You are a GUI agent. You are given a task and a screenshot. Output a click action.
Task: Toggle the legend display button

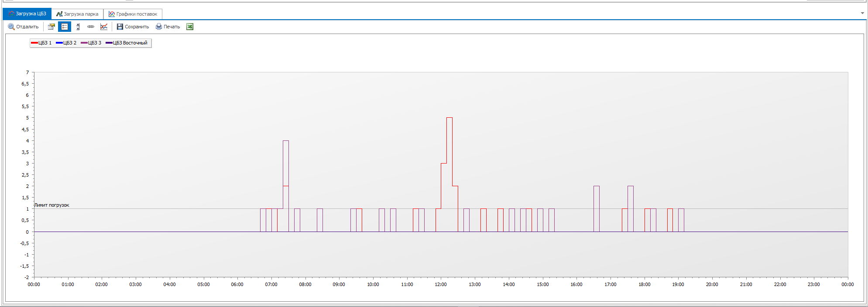tap(65, 27)
